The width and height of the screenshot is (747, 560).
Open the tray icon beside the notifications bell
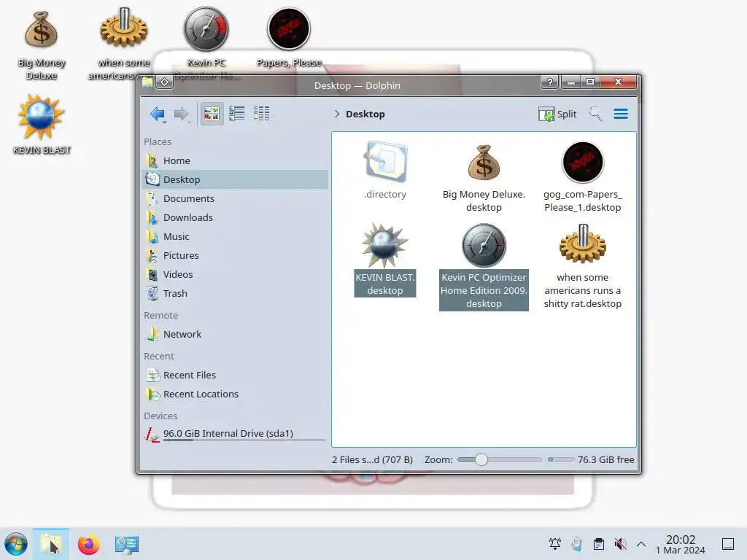[576, 544]
